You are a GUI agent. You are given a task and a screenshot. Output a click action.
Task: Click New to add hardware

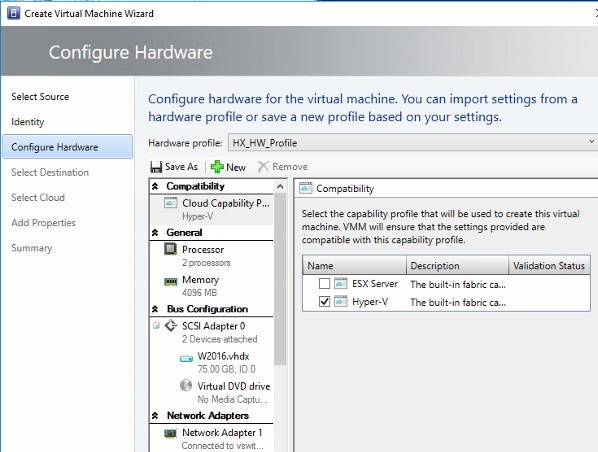tap(228, 167)
